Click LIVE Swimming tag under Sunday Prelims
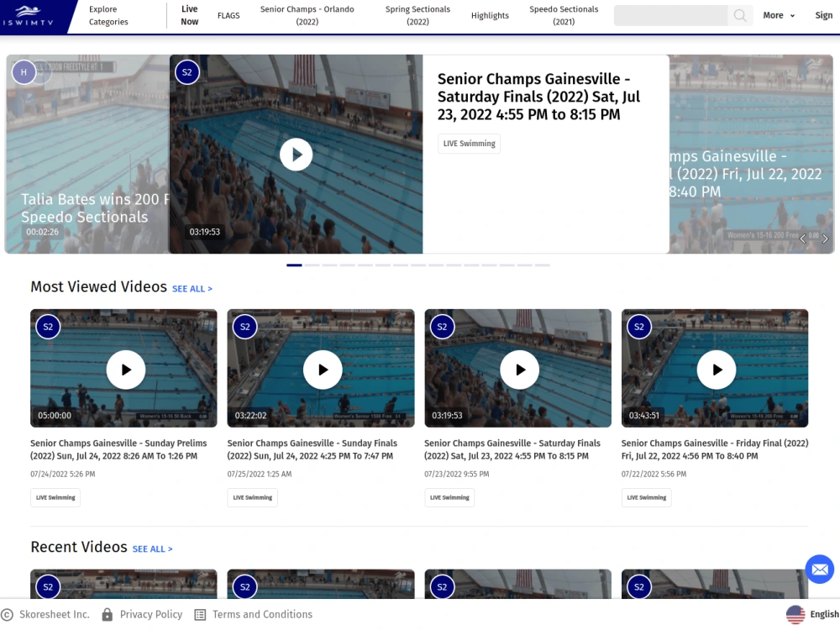840x630 pixels. tap(55, 497)
